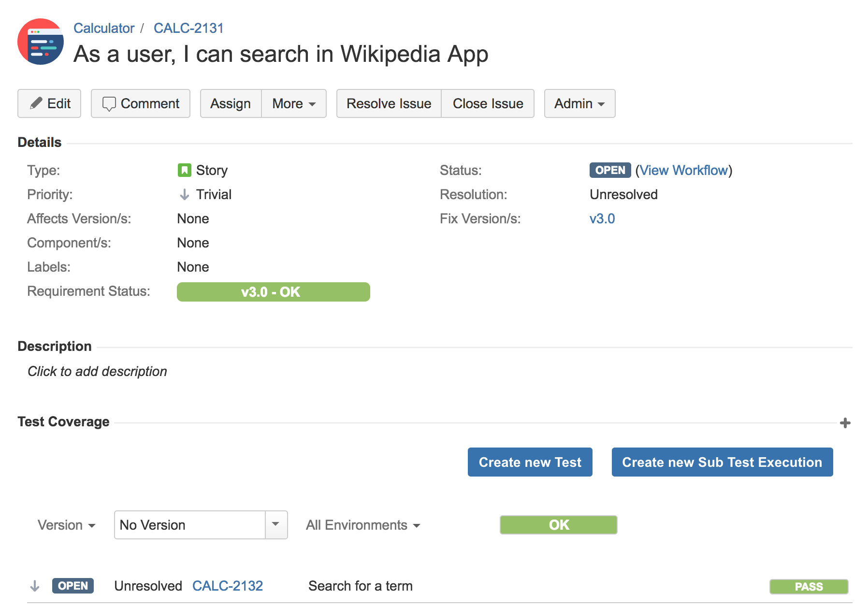Click the 'None' value beside Component/s
This screenshot has width=868, height=608.
click(x=193, y=243)
